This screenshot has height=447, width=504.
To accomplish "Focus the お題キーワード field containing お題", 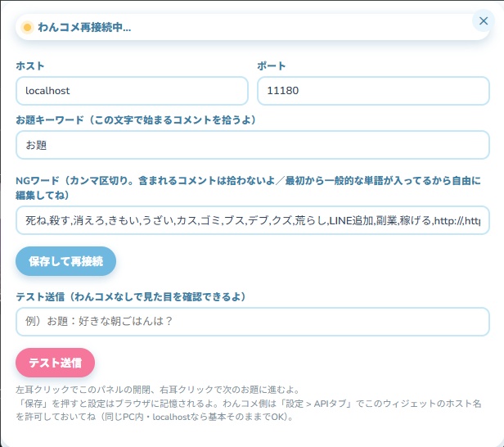I will tap(253, 145).
